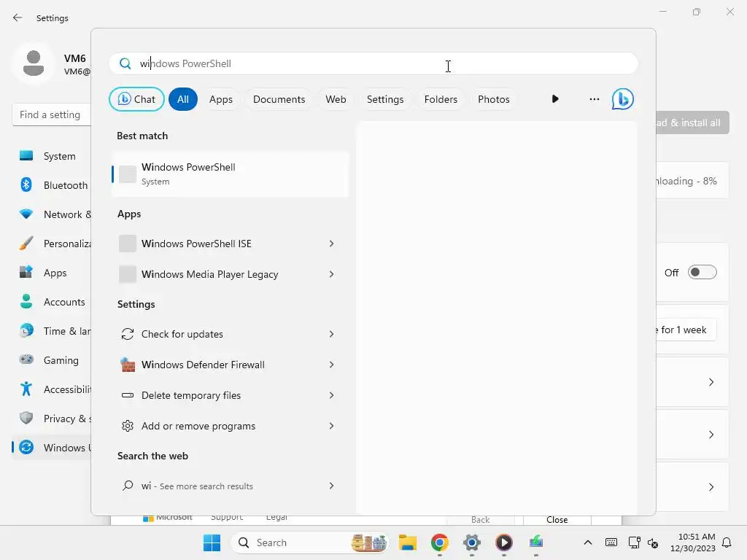Click the Bluetooth icon in Settings sidebar
Screen dimensions: 747x560
tap(26, 184)
